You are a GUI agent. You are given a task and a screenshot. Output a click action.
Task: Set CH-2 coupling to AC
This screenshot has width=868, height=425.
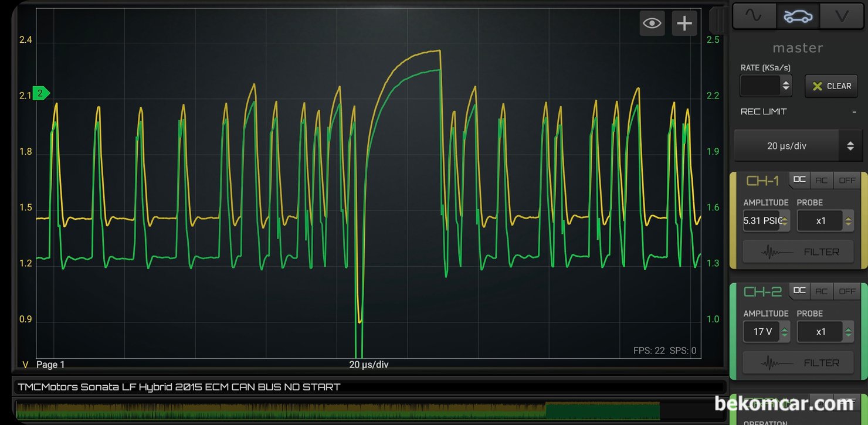(821, 291)
